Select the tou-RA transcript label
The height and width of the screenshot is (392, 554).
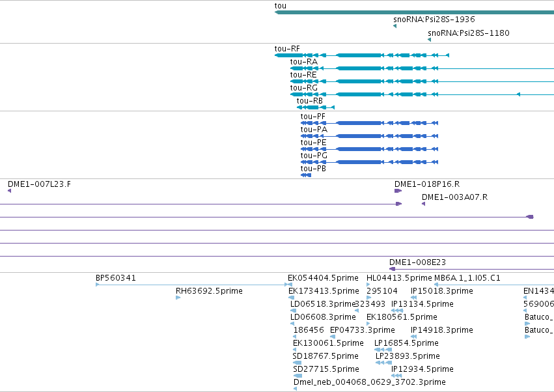[x=304, y=62]
